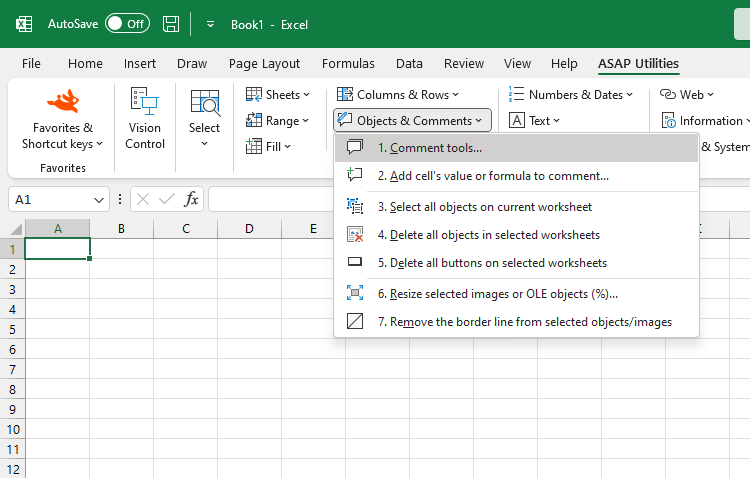
Task: Click the name box three-dot handle
Action: click(x=120, y=199)
